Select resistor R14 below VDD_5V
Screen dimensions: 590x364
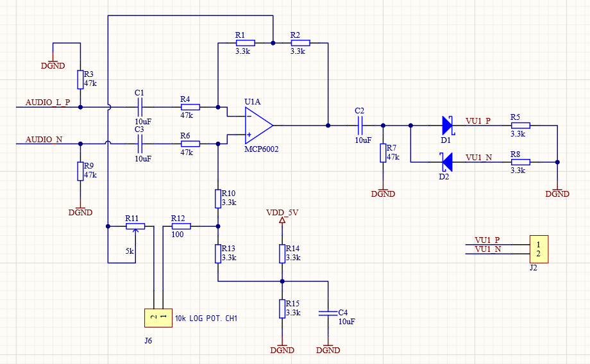click(282, 254)
